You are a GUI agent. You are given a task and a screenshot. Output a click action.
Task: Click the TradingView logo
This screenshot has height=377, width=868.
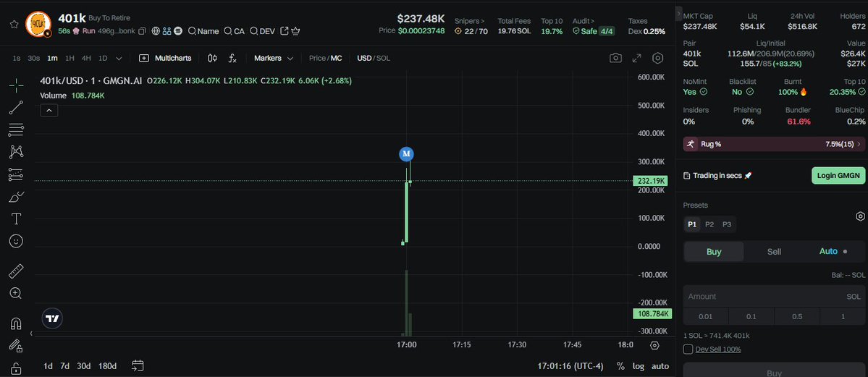52,318
